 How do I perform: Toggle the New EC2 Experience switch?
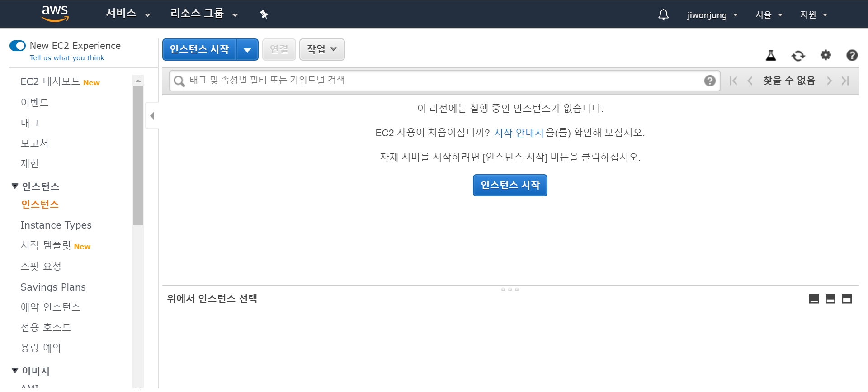(18, 46)
